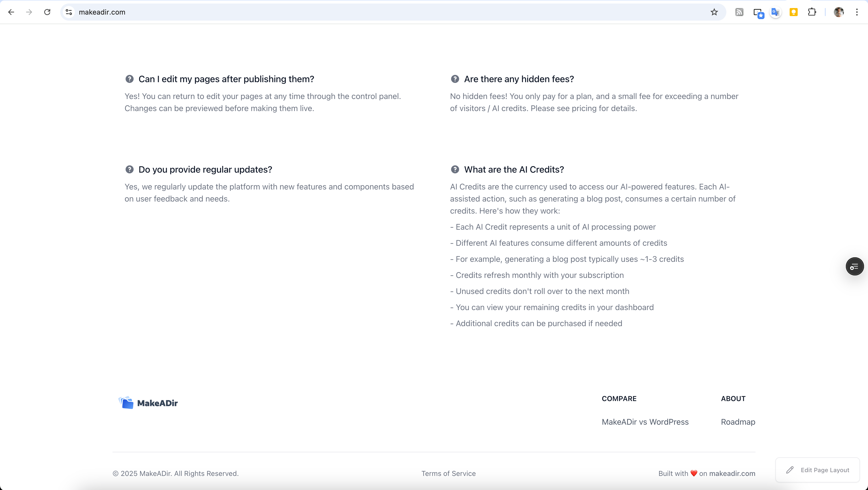
Task: Click the makeadir.com address bar
Action: click(x=371, y=12)
